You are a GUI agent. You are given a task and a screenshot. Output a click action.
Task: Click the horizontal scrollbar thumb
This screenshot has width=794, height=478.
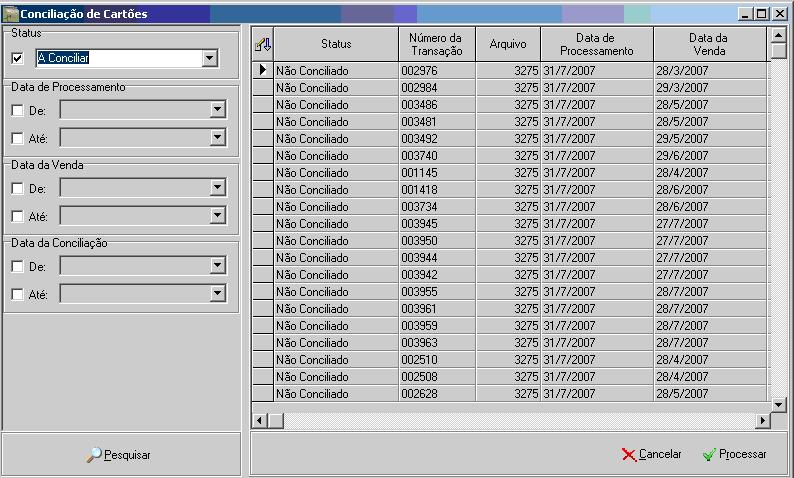pos(276,420)
